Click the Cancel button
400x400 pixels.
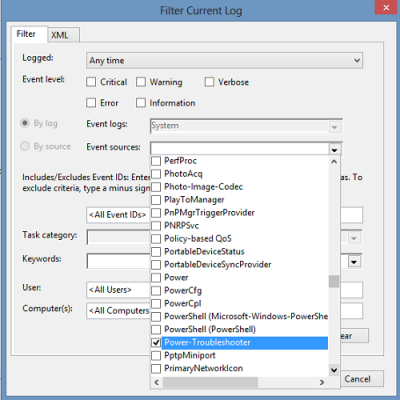(357, 379)
